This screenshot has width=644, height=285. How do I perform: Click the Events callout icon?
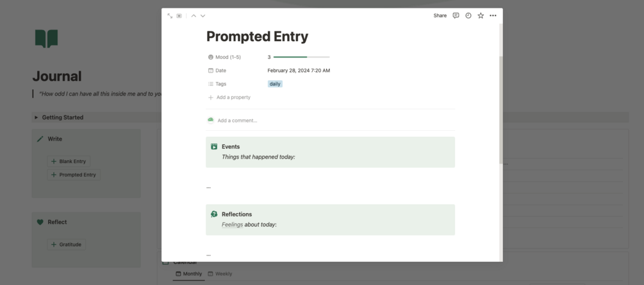(214, 146)
